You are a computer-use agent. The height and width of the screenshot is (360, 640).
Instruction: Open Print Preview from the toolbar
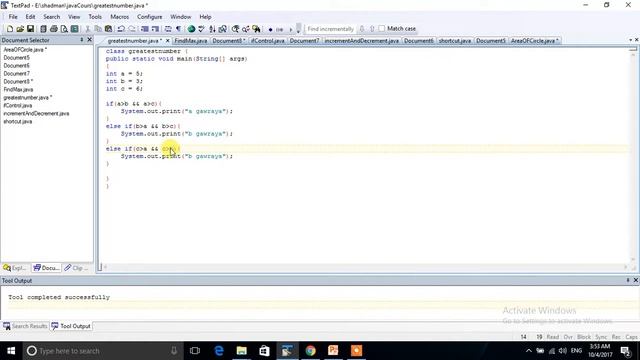[64, 29]
